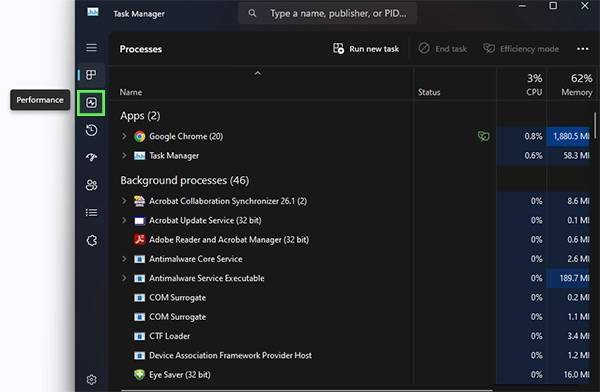Click the Task Manager icon in the Apps list
The image size is (600, 392).
[139, 155]
